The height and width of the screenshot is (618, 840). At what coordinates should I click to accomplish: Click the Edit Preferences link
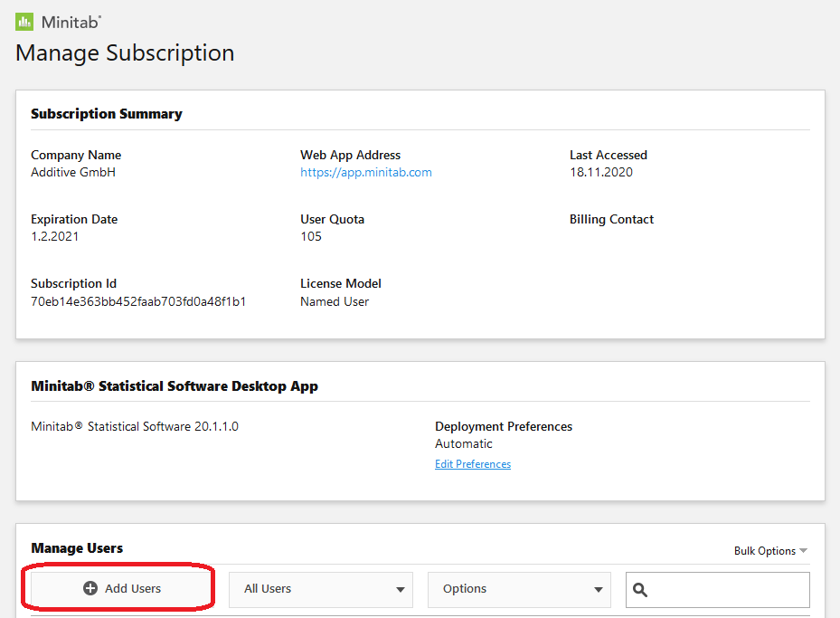click(x=473, y=464)
